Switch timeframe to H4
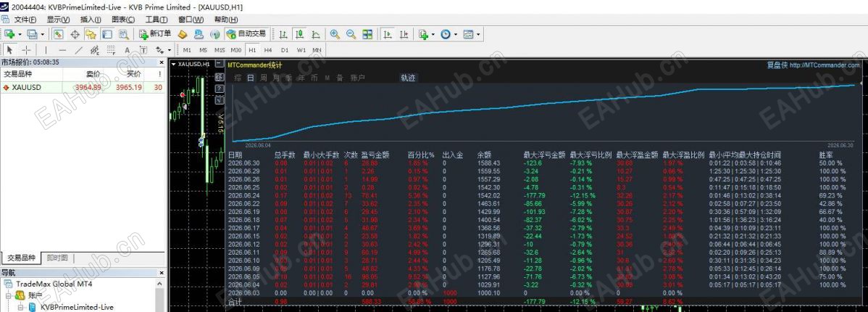This screenshot has width=868, height=312. [268, 50]
